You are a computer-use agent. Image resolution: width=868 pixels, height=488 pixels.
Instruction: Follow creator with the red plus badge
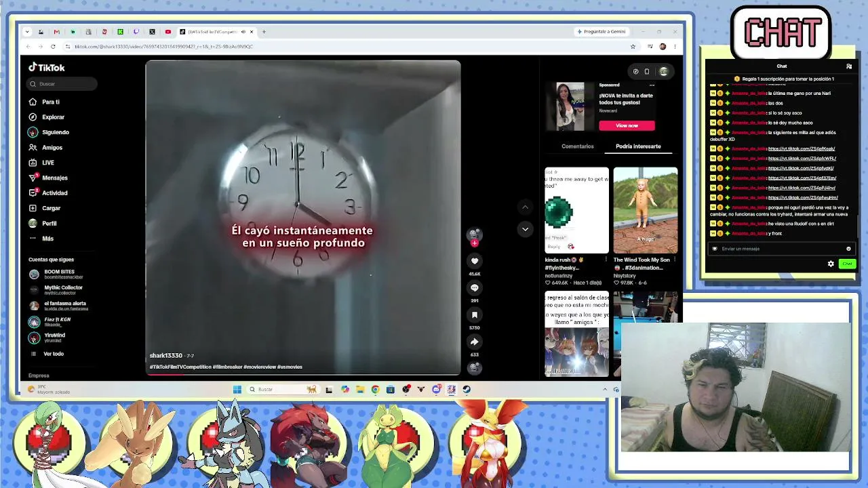point(475,243)
